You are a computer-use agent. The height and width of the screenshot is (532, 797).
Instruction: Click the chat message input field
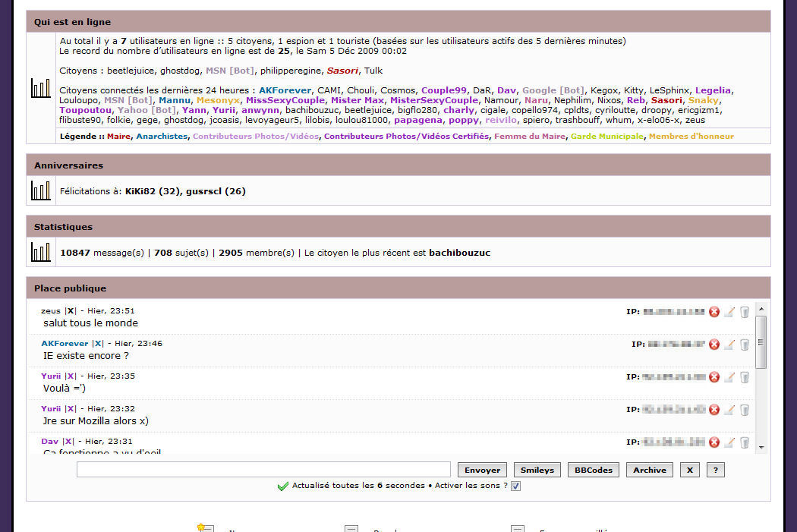click(x=263, y=470)
